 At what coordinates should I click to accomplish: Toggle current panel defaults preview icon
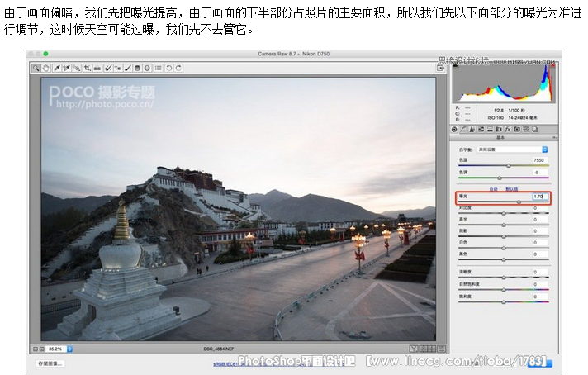[441, 349]
